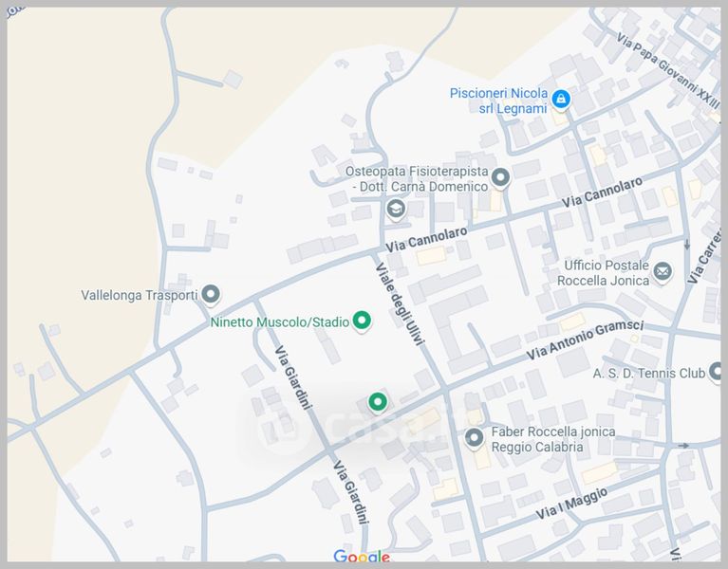Click the blue Piscioneri Nicola shop icon
Screen dimensions: 728x569
[561, 99]
